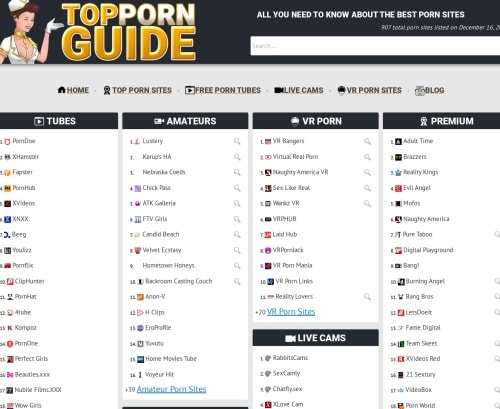
Task: Go to TOP PORN SITES menu item
Action: click(x=138, y=90)
